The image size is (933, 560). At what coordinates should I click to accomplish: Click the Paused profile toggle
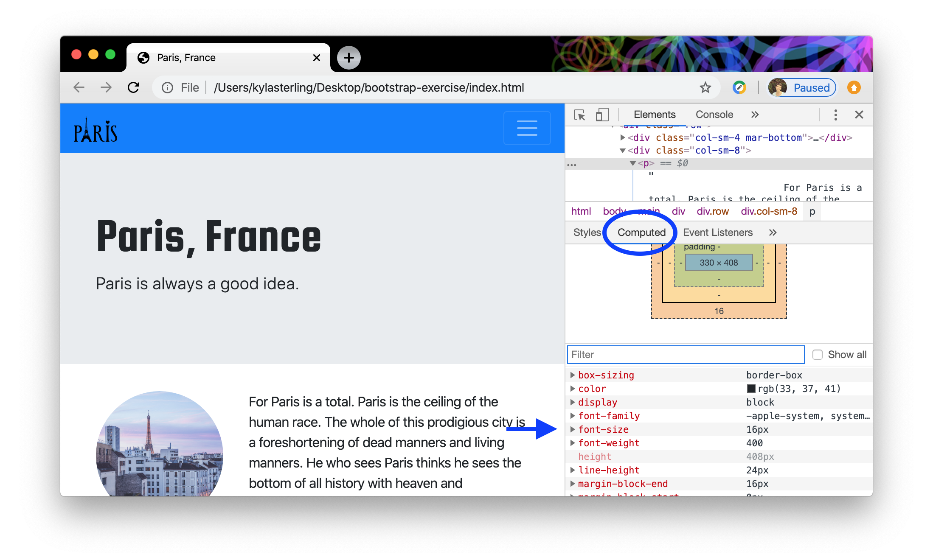pos(801,87)
